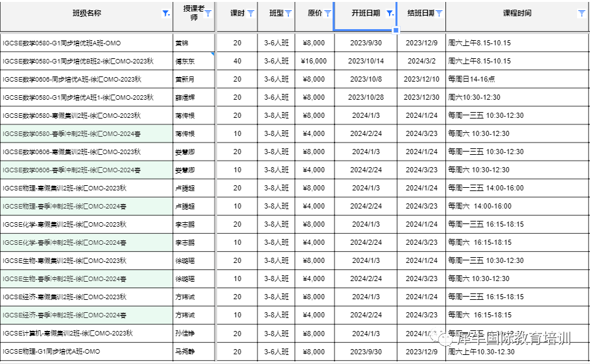The image size is (590, 364).
Task: Select cell IGCSE数学0580-春季冲刺2班-徐汇OMO-2024春
Action: [86, 133]
